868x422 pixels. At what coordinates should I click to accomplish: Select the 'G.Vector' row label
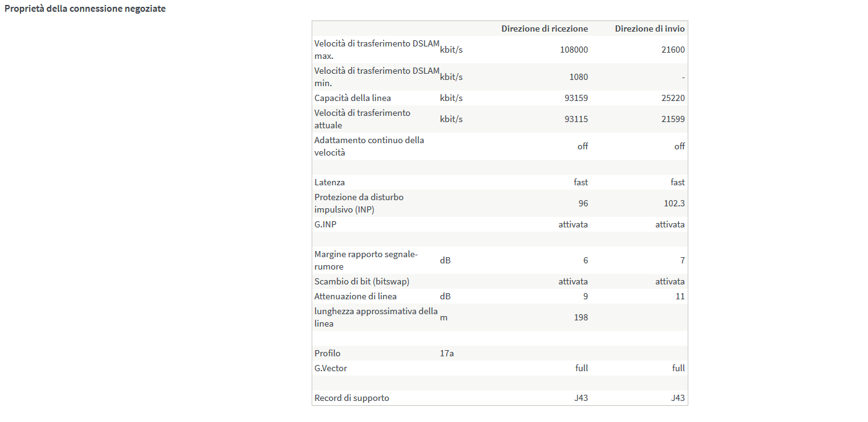331,368
